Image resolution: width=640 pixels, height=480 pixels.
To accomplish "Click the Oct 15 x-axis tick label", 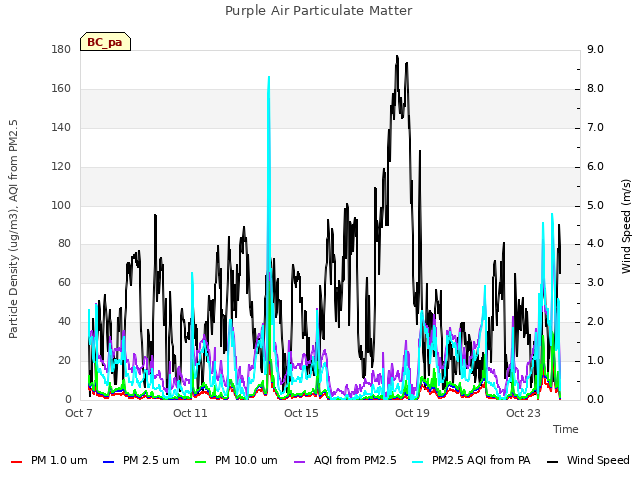I will coord(301,413).
